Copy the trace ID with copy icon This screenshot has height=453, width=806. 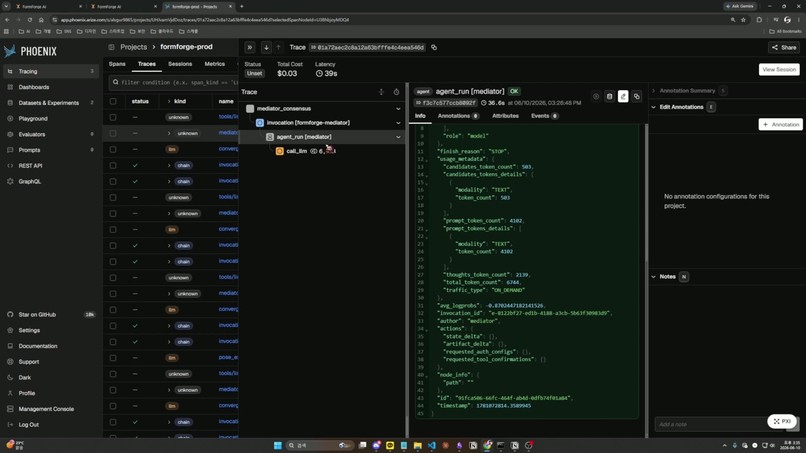click(x=434, y=47)
